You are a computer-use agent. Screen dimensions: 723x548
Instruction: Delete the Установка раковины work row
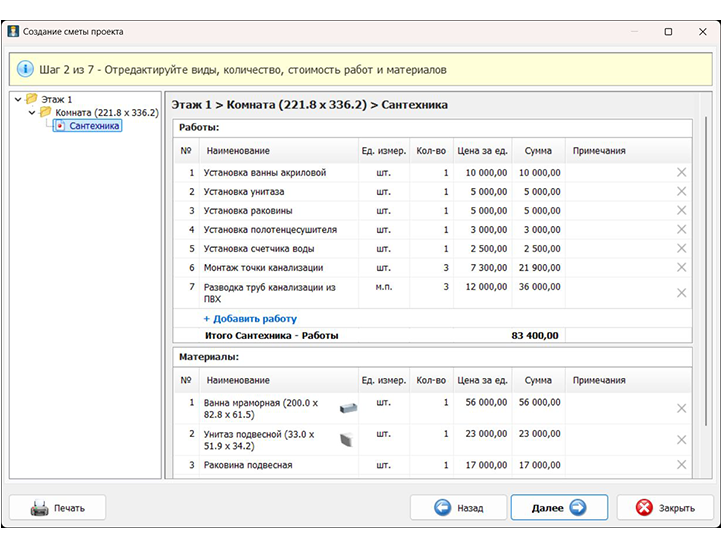(681, 210)
